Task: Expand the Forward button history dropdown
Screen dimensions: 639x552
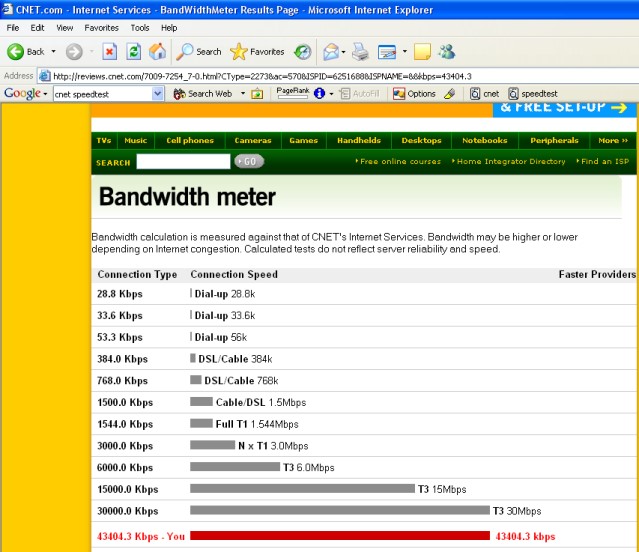Action: tap(92, 52)
